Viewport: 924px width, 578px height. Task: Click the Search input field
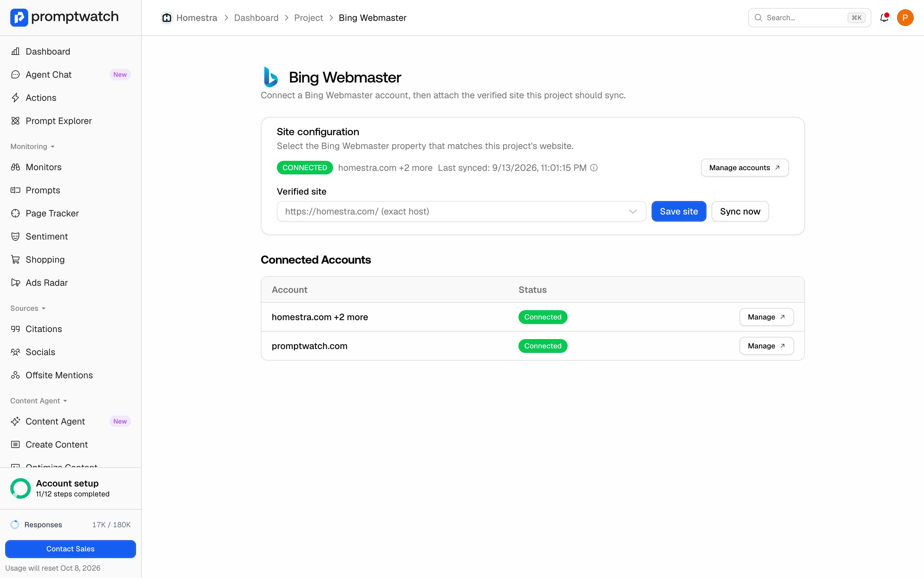pos(809,18)
